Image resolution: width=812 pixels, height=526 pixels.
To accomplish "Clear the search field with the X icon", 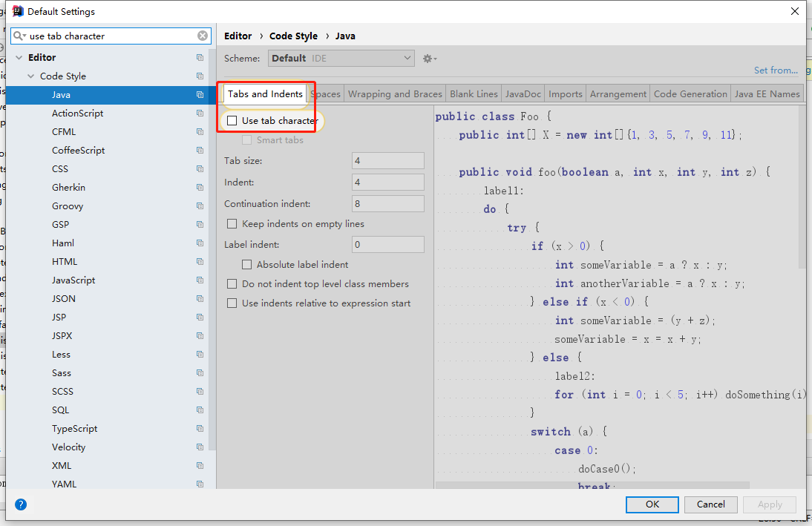I will pos(203,36).
